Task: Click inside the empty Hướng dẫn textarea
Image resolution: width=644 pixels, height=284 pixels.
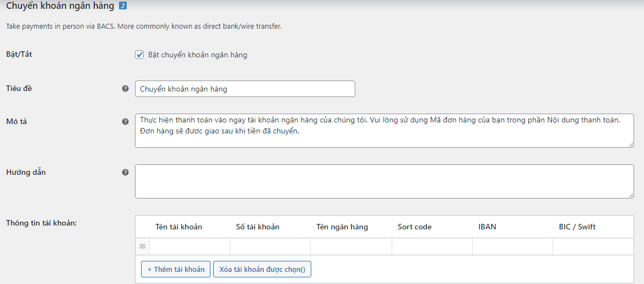Action: pos(383,181)
